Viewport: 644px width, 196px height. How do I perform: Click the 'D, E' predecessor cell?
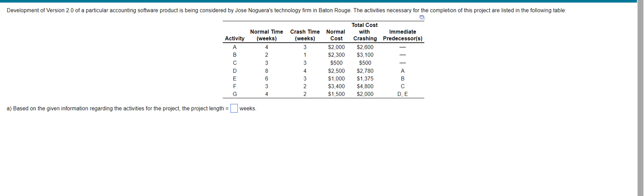[x=402, y=94]
